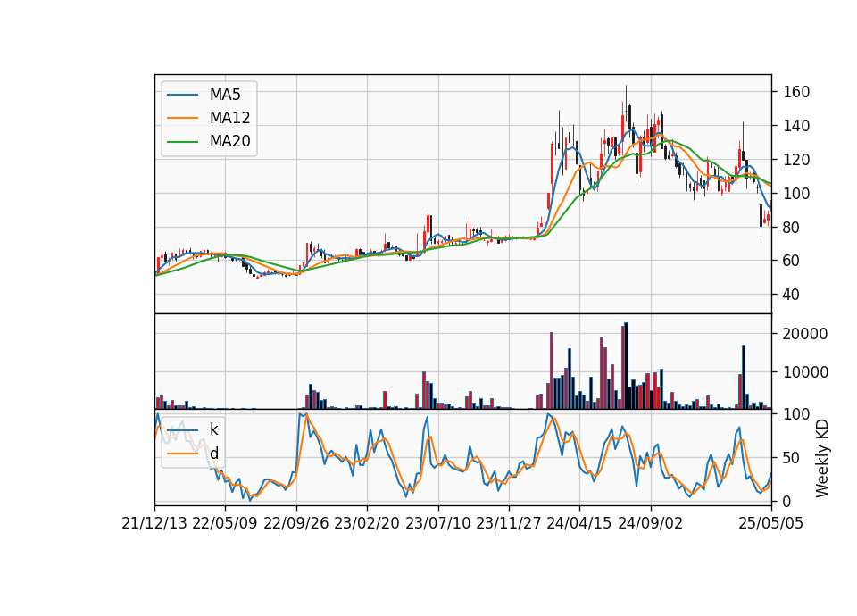Click the blue MA5 legend line sample
This screenshot has height=616, width=857.
pyautogui.click(x=182, y=95)
